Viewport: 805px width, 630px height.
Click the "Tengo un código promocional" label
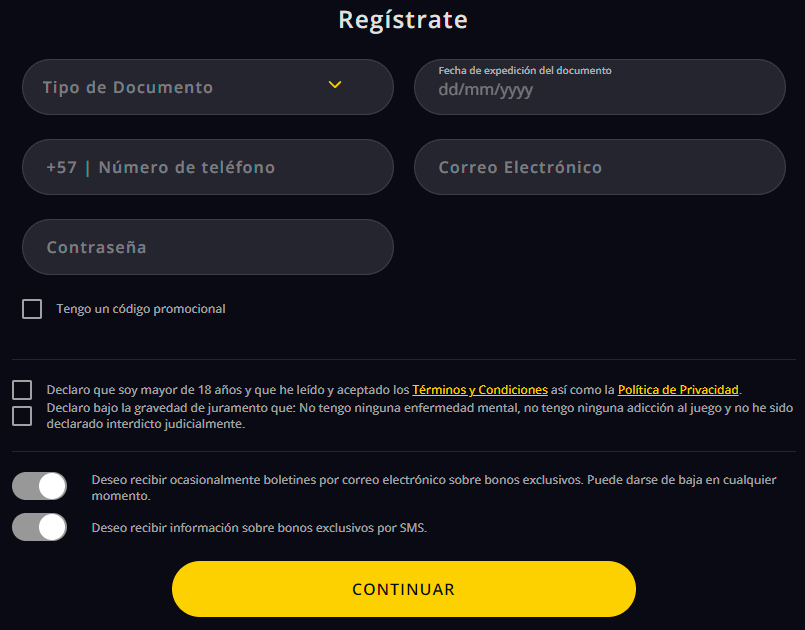(x=141, y=309)
